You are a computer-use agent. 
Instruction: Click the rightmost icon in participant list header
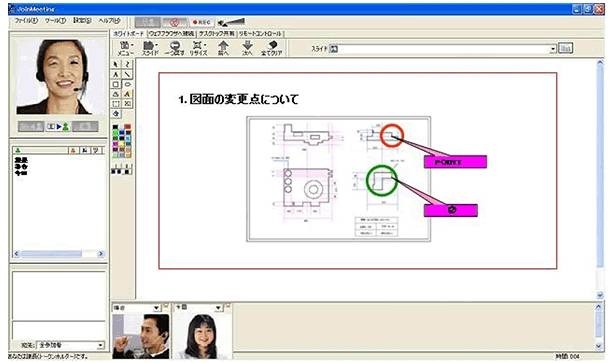[x=96, y=150]
